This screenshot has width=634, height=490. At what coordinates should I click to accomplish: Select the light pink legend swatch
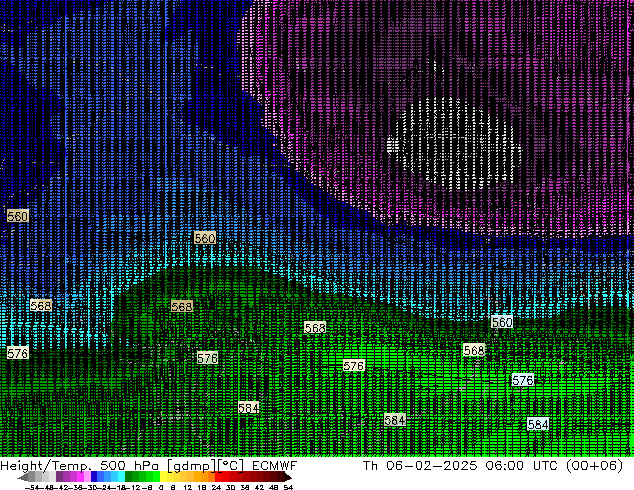coord(87,476)
